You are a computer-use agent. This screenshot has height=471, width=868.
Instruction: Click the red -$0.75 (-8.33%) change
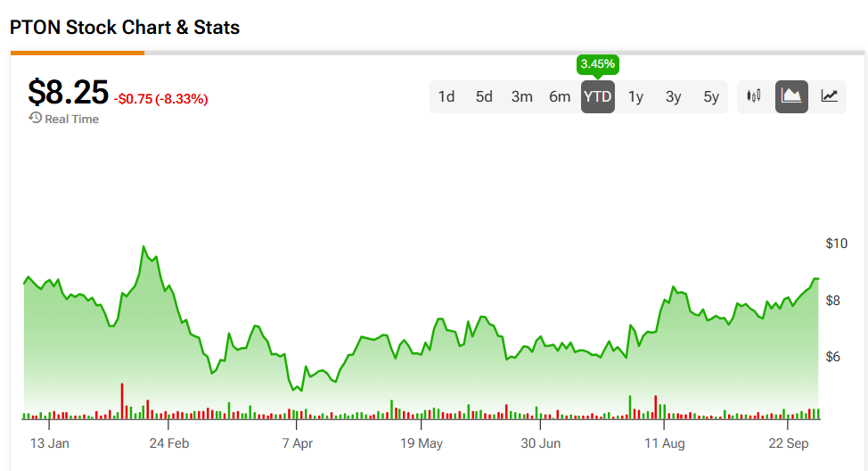coord(160,99)
